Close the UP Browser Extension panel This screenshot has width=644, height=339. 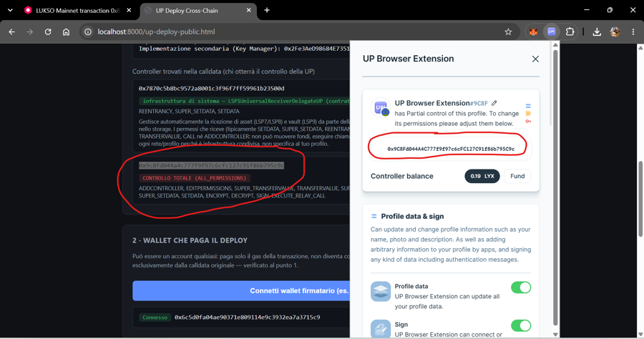click(535, 59)
